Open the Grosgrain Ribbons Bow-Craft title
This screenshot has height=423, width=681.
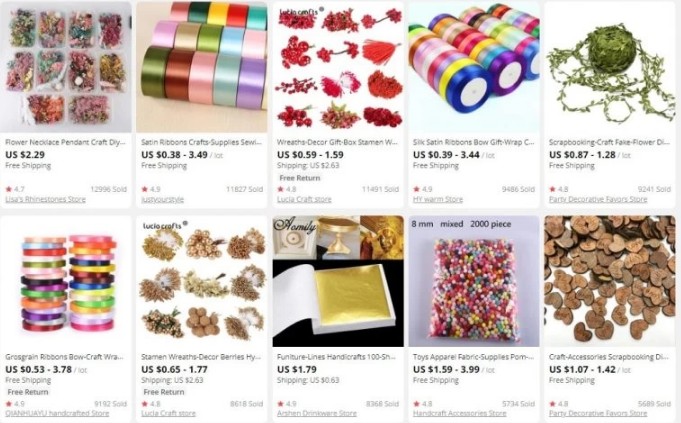[x=64, y=357]
